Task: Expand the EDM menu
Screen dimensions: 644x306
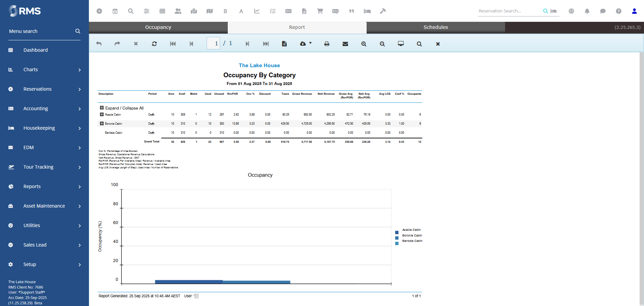Action: point(44,147)
